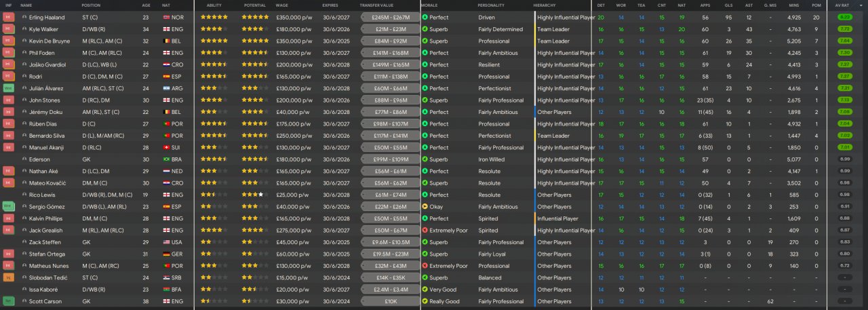Click the orange status badge for Slobodan Tedić
868x310 pixels.
click(8, 277)
